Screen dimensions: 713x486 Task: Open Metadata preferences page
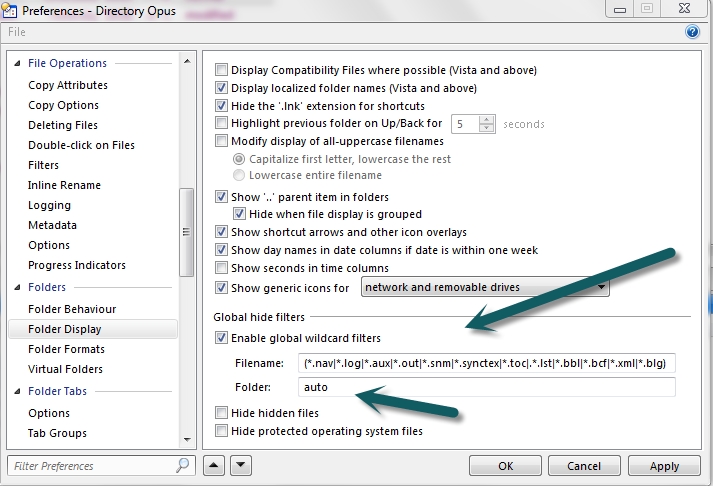click(52, 225)
